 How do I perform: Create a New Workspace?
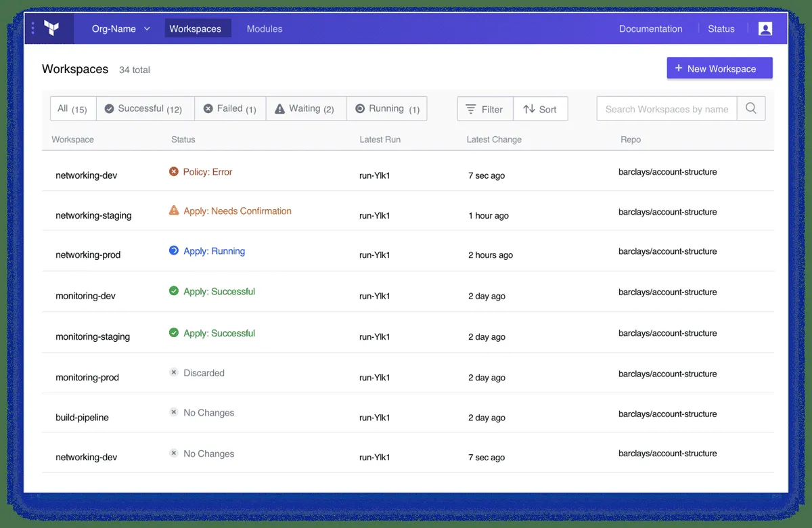point(719,68)
